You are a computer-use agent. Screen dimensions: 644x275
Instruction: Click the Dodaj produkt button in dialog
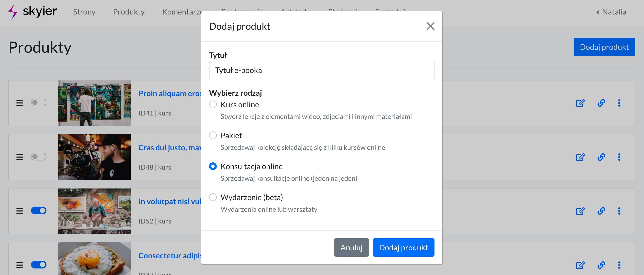point(403,247)
